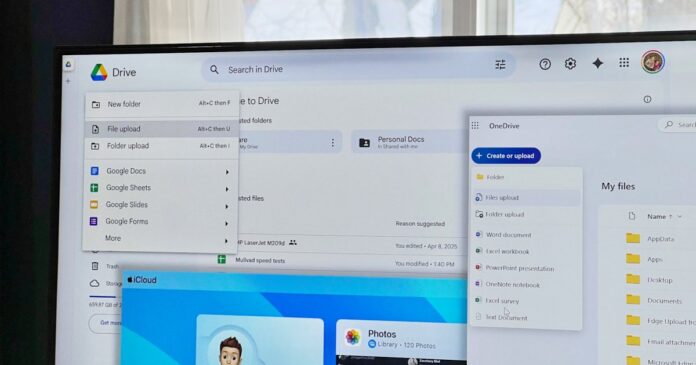Select Google Forms in Drive menu

pyautogui.click(x=161, y=221)
